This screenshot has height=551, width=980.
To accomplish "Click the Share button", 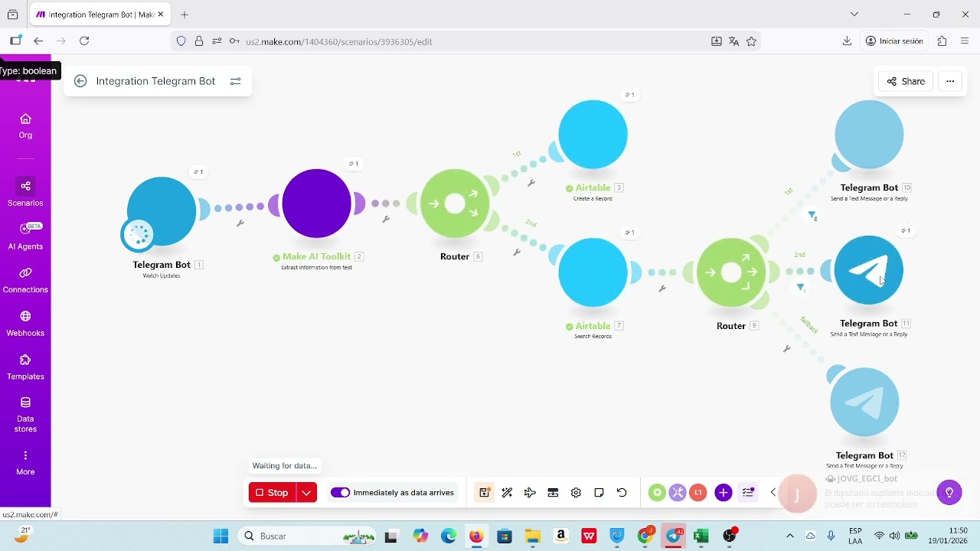I will [906, 81].
